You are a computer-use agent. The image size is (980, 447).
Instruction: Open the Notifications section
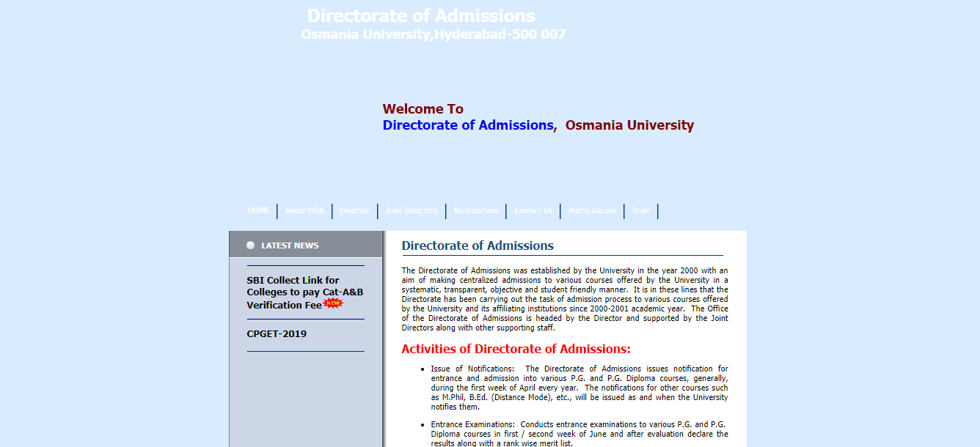tap(475, 210)
